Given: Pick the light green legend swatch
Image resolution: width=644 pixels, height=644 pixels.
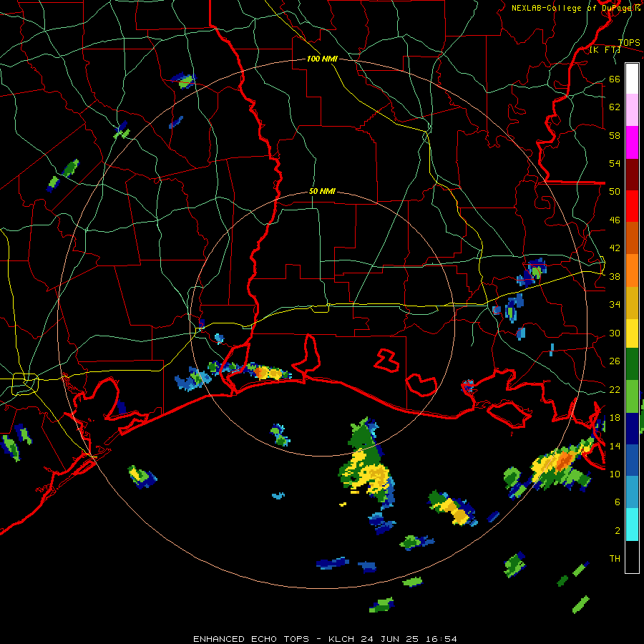Looking at the screenshot, I should 632,396.
